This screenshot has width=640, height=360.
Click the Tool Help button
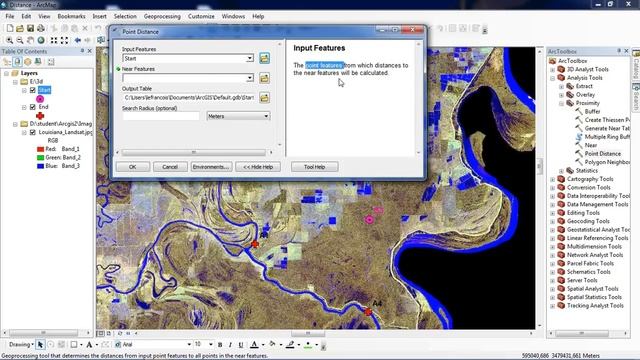click(314, 167)
